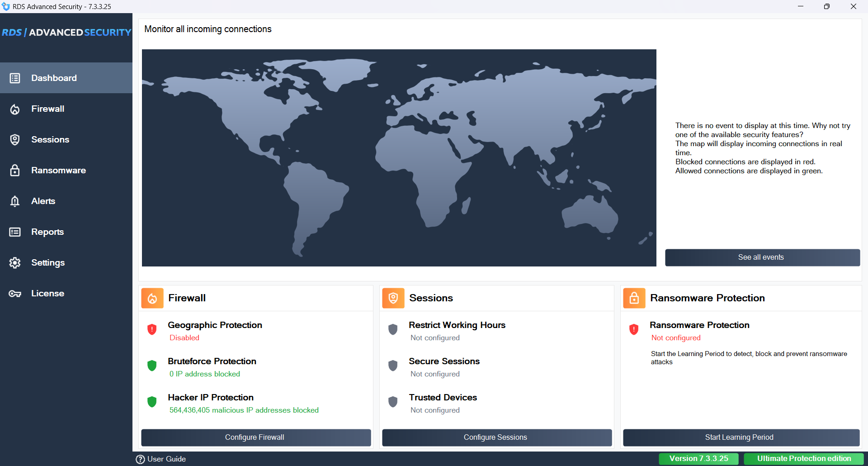This screenshot has width=868, height=466.
Task: Click the red Disabled status text
Action: tap(184, 338)
